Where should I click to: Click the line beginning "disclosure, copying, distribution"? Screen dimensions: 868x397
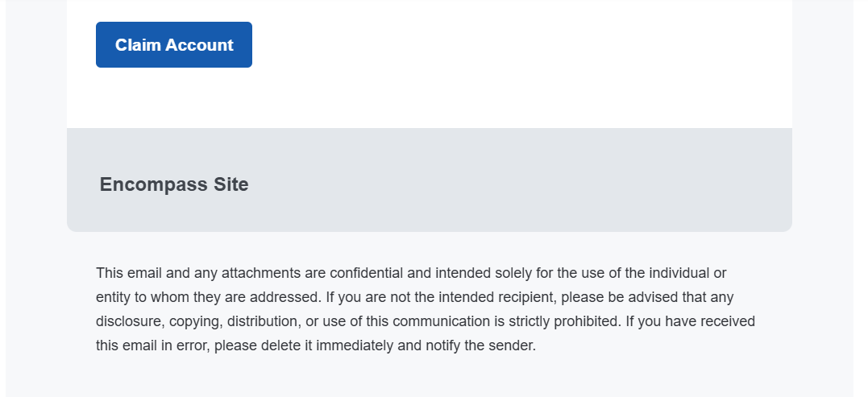point(425,321)
